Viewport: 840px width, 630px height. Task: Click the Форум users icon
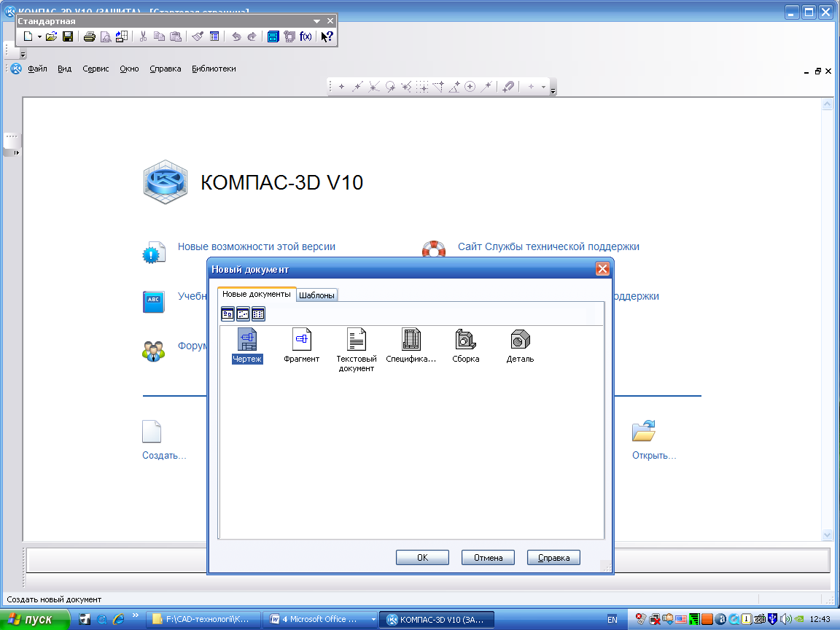[x=154, y=351]
